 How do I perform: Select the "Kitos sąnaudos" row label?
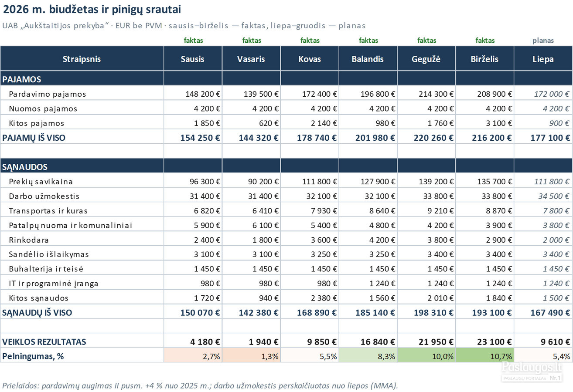coord(39,298)
